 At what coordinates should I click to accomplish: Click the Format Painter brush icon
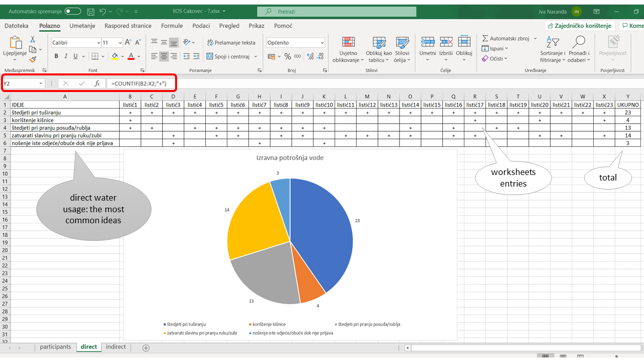click(x=33, y=59)
